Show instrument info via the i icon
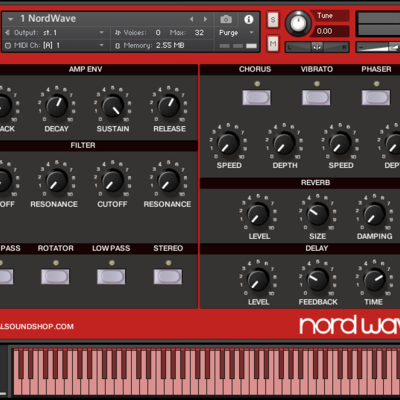 click(x=248, y=19)
